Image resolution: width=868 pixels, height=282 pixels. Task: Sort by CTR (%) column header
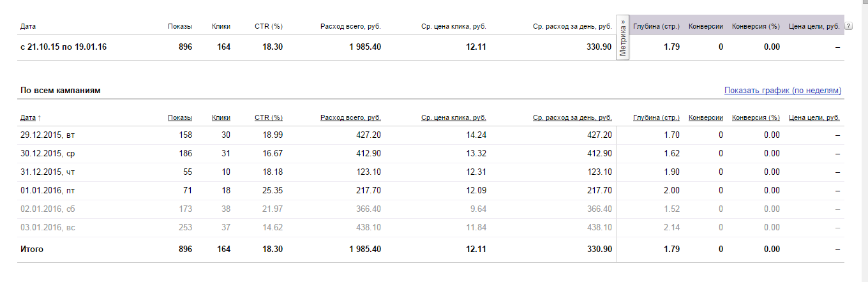[x=268, y=117]
